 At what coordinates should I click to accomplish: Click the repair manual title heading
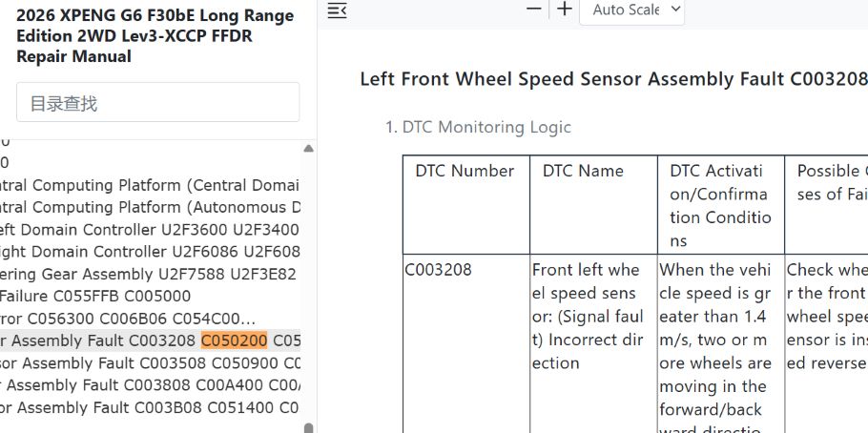pyautogui.click(x=155, y=36)
